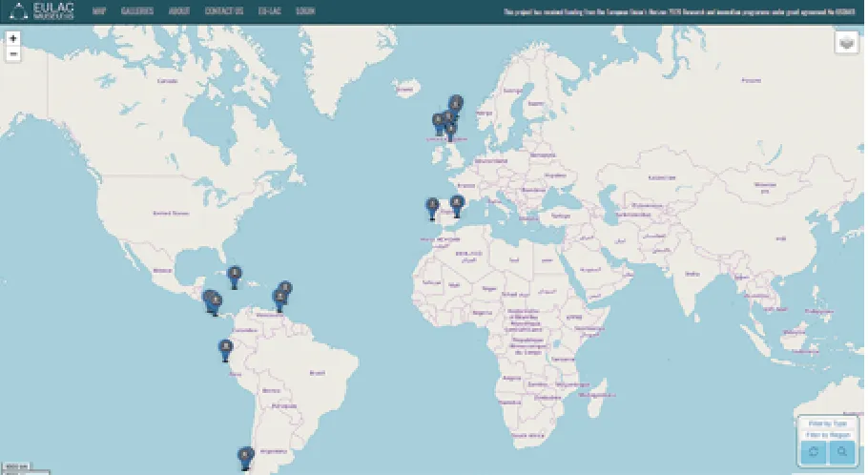Open the map layers switcher
This screenshot has width=868, height=475.
[x=846, y=43]
